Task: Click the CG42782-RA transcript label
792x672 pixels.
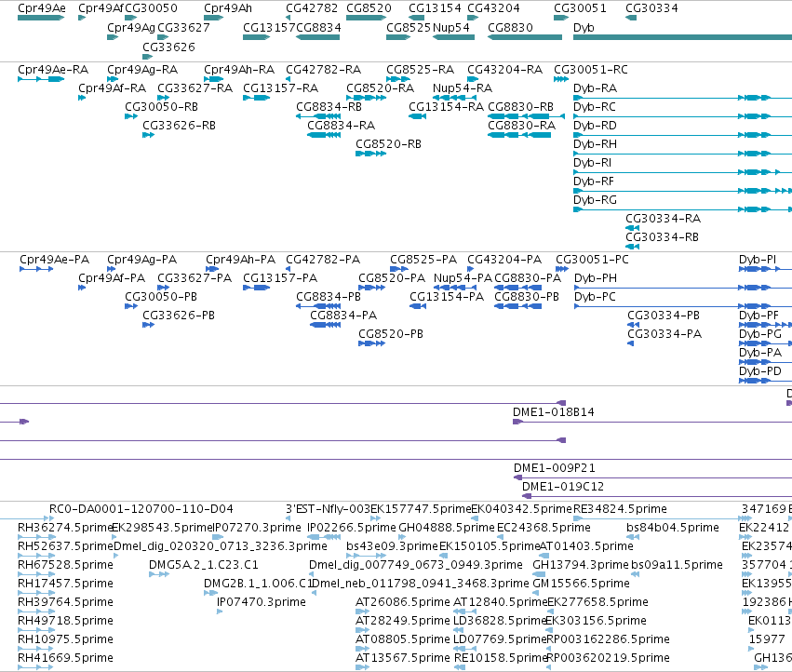Action: [323, 69]
